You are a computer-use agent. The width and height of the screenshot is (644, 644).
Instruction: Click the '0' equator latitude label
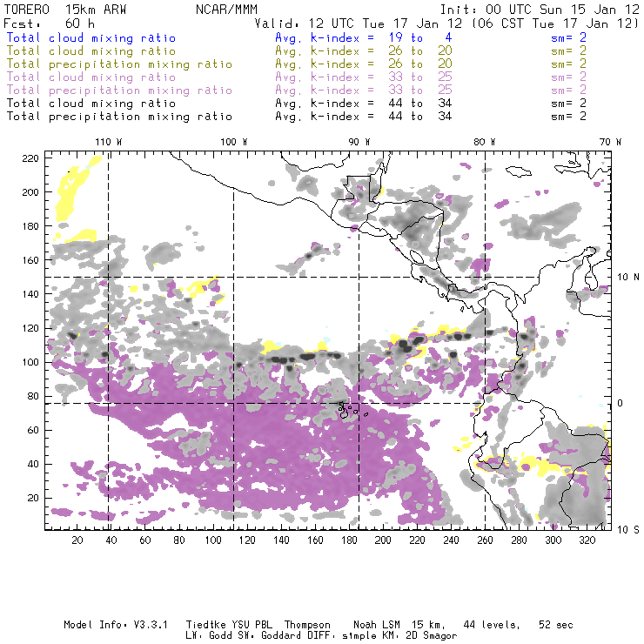coord(621,403)
